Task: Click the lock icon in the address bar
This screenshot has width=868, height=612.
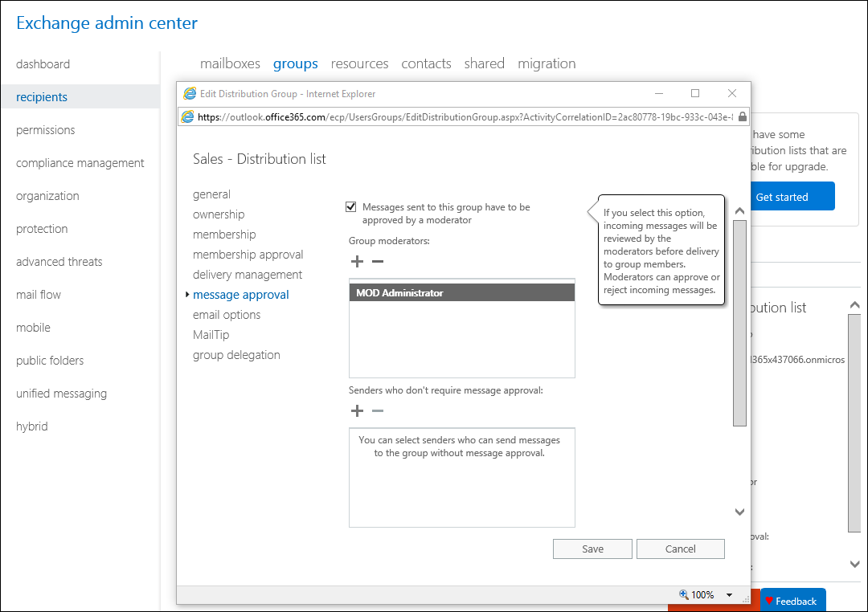Action: [x=742, y=116]
